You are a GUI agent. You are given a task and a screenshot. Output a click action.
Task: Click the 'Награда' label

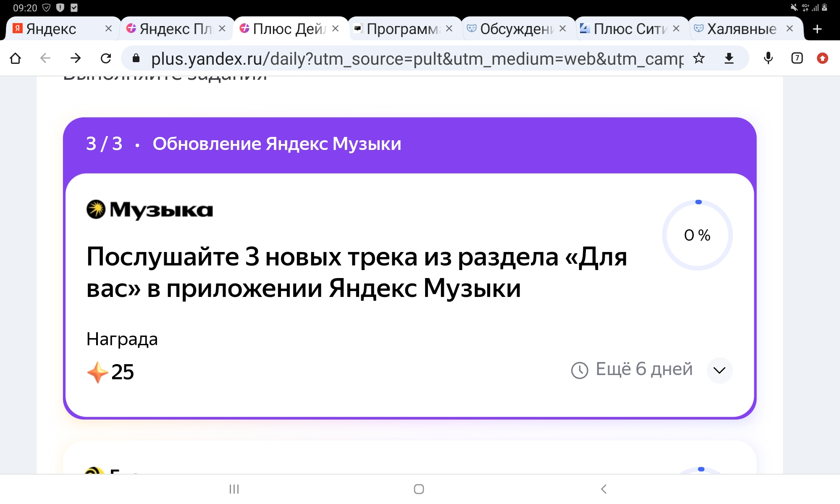click(x=122, y=339)
